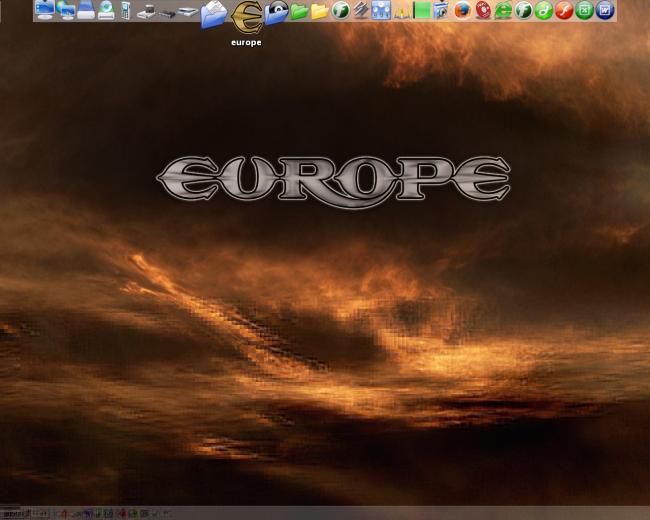The width and height of the screenshot is (650, 520).
Task: Open the flatbed scanner icon
Action: [188, 12]
